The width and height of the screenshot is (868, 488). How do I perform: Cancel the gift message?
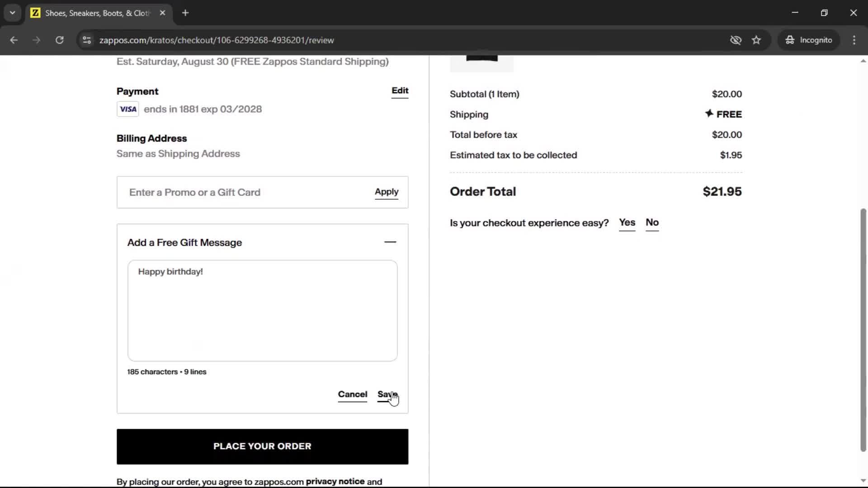pyautogui.click(x=353, y=394)
